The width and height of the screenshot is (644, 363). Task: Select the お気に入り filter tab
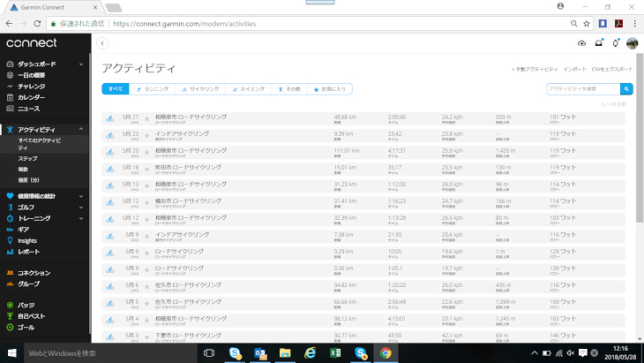(x=330, y=89)
